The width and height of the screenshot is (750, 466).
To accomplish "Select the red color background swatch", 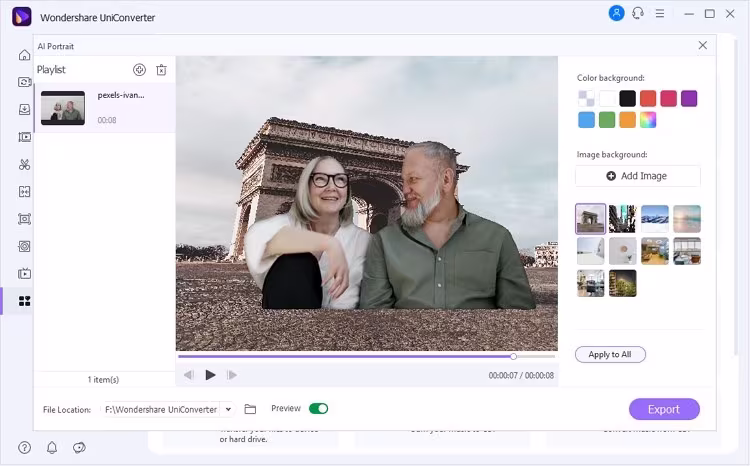I will [648, 99].
